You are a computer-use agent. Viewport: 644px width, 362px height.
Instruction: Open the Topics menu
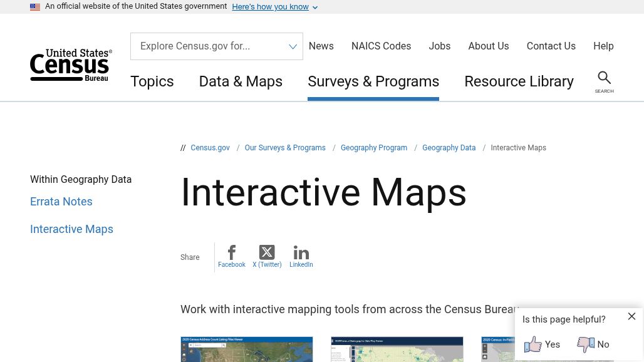click(x=152, y=81)
